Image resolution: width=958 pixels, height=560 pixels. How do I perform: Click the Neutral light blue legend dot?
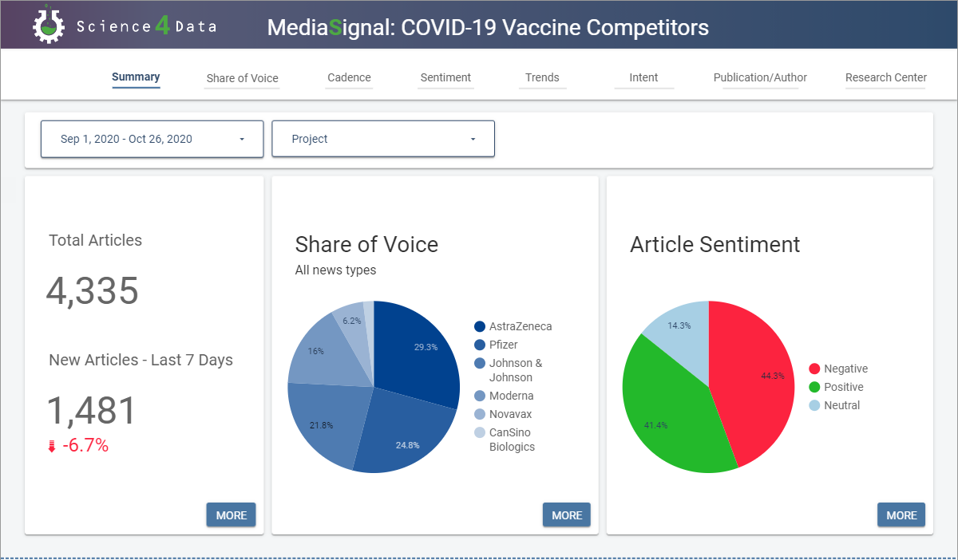(x=814, y=405)
